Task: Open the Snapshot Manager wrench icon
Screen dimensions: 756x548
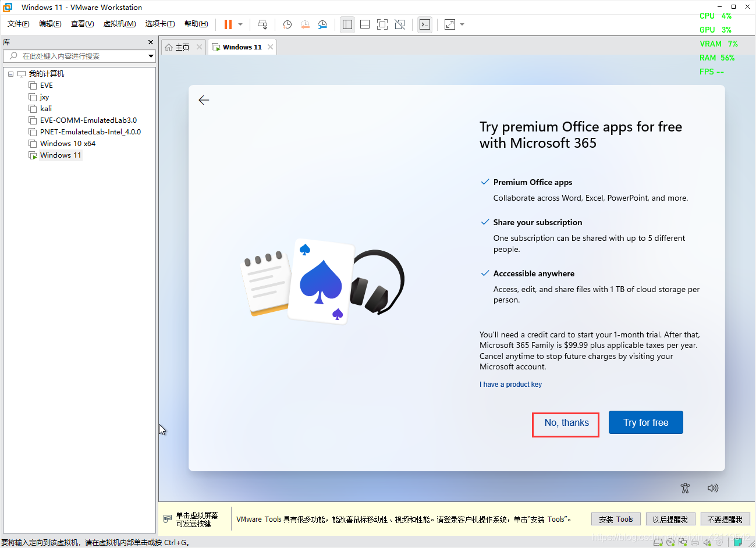Action: pyautogui.click(x=322, y=24)
